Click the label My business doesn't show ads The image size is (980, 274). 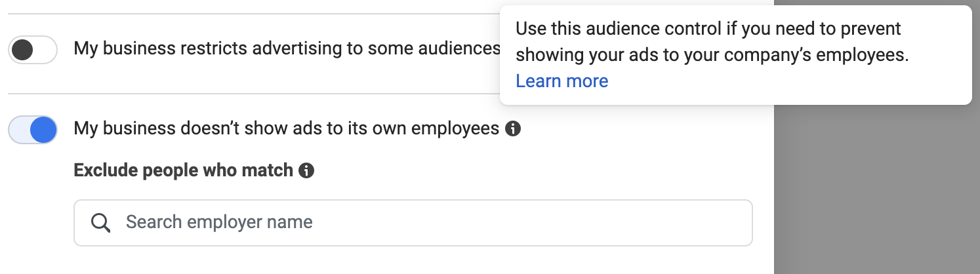point(287,128)
